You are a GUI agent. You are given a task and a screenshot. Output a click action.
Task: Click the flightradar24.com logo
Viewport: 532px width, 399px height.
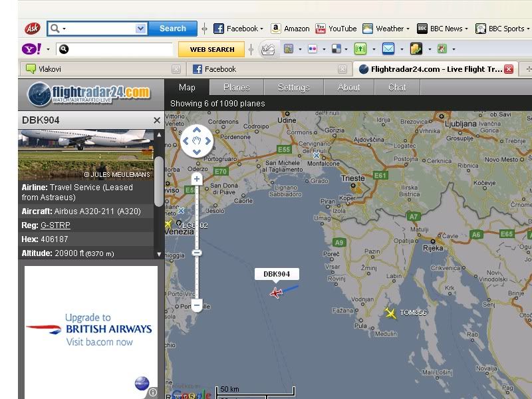89,94
